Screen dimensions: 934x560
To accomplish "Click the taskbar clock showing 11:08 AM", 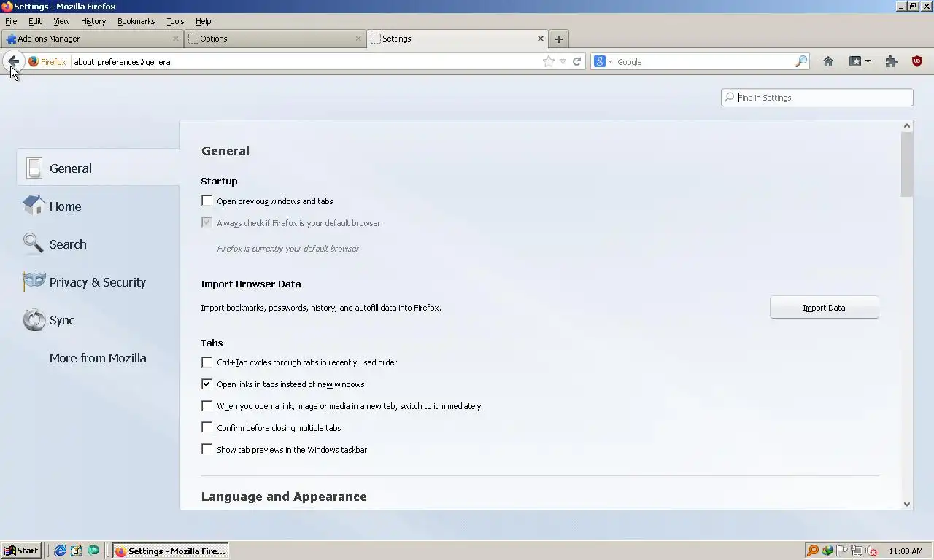I will click(x=906, y=551).
